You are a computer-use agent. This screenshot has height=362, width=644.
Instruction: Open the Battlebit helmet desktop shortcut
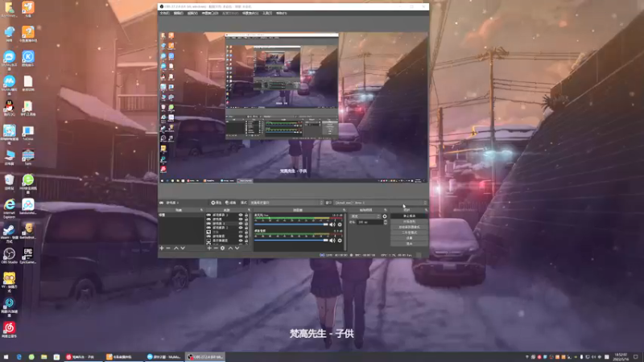tap(28, 231)
